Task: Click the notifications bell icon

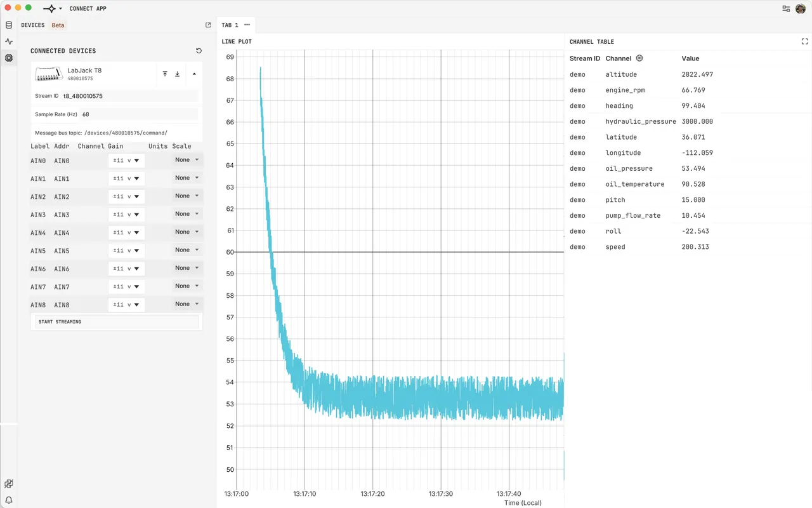Action: point(9,500)
